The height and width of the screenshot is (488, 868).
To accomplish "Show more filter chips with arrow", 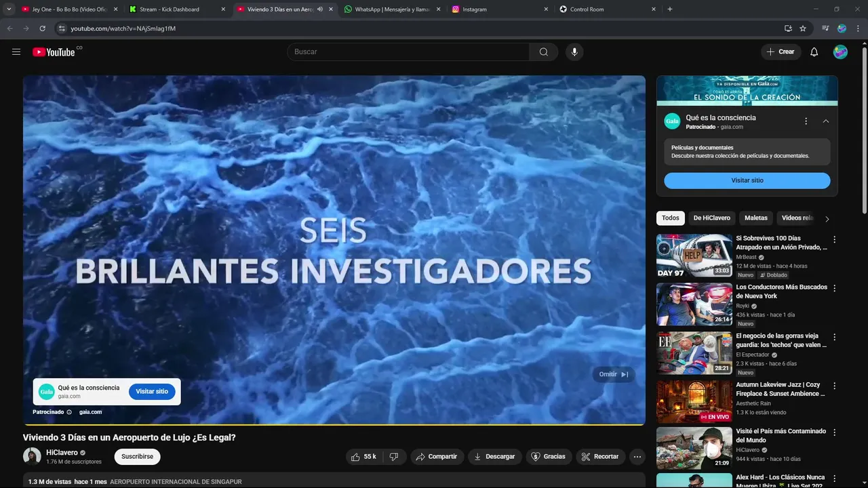I will [x=827, y=219].
